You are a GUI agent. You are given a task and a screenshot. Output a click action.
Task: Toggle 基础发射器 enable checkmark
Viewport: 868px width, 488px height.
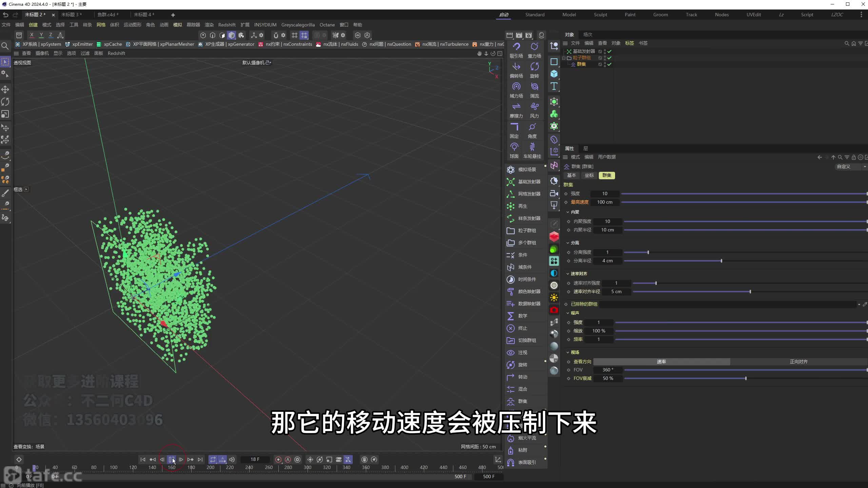pos(609,51)
